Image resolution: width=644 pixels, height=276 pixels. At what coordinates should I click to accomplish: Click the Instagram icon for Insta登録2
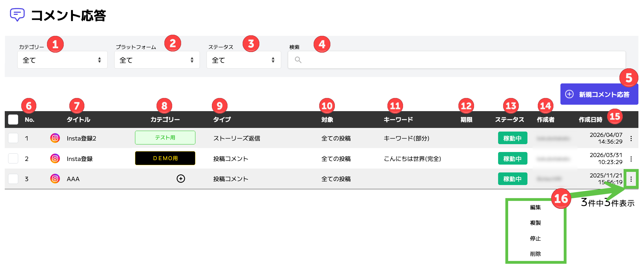55,138
